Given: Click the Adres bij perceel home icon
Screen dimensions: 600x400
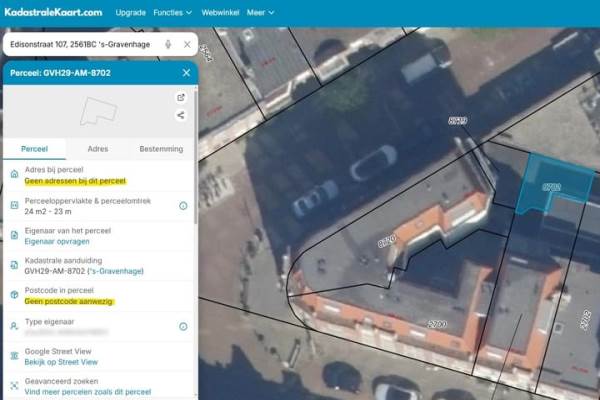Looking at the screenshot, I should click(14, 176).
